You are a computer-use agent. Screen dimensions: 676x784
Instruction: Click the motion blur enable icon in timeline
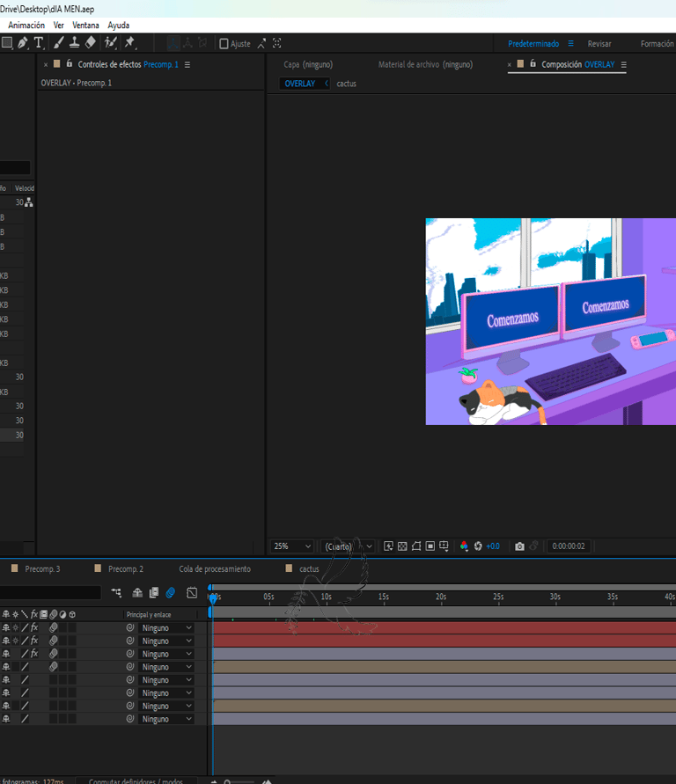pyautogui.click(x=171, y=593)
